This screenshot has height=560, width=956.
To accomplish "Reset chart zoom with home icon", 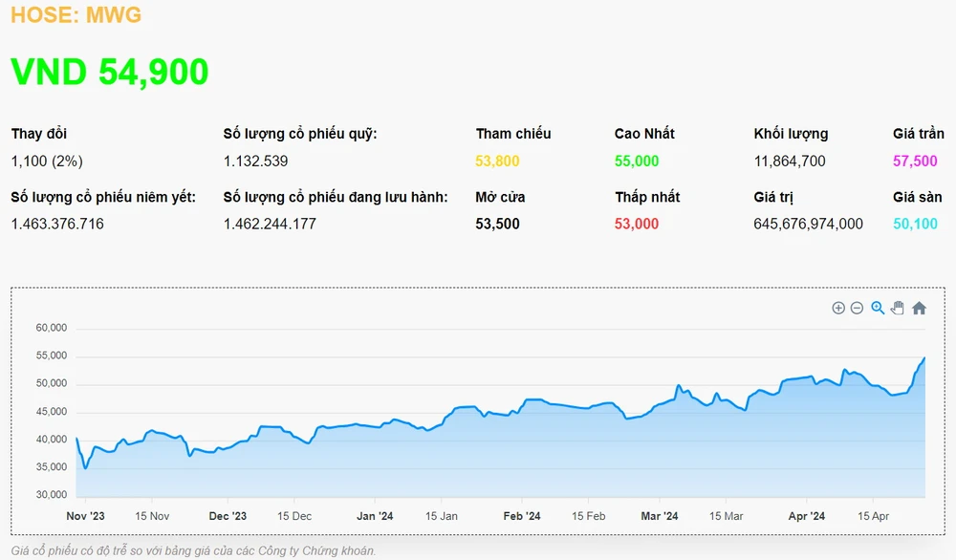I will click(x=919, y=308).
